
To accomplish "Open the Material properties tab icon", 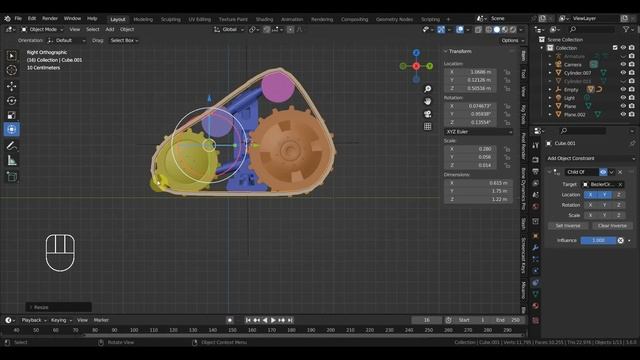I will 536,306.
